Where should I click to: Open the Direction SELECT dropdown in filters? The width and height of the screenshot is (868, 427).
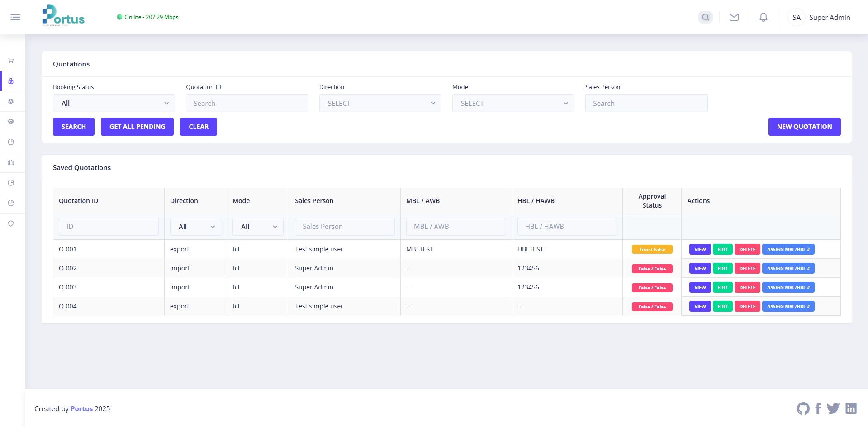pyautogui.click(x=380, y=103)
